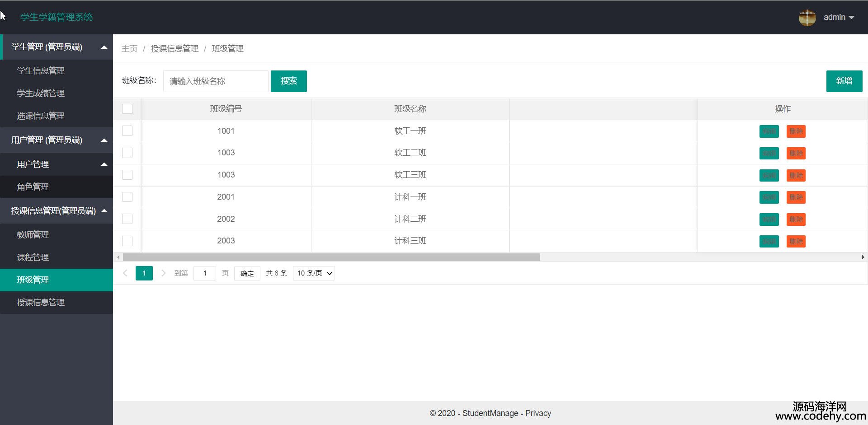Click the 授课信息管理 breadcrumb link

click(175, 49)
